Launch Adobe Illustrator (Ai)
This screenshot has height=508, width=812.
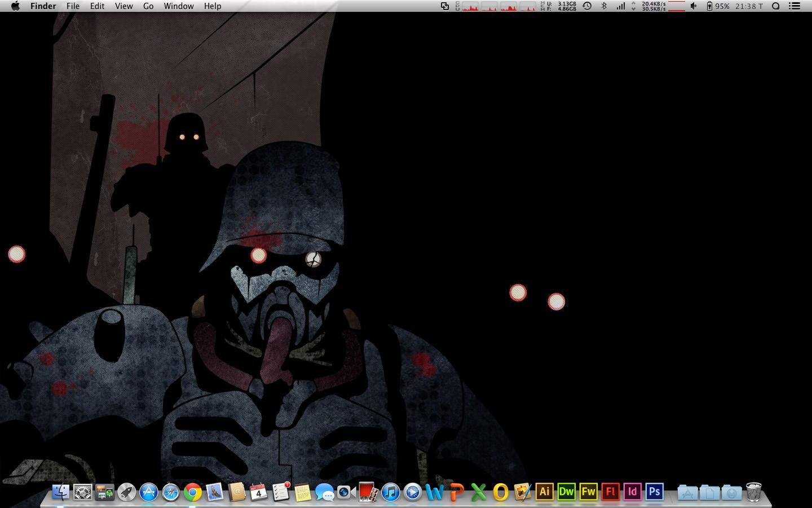click(544, 492)
